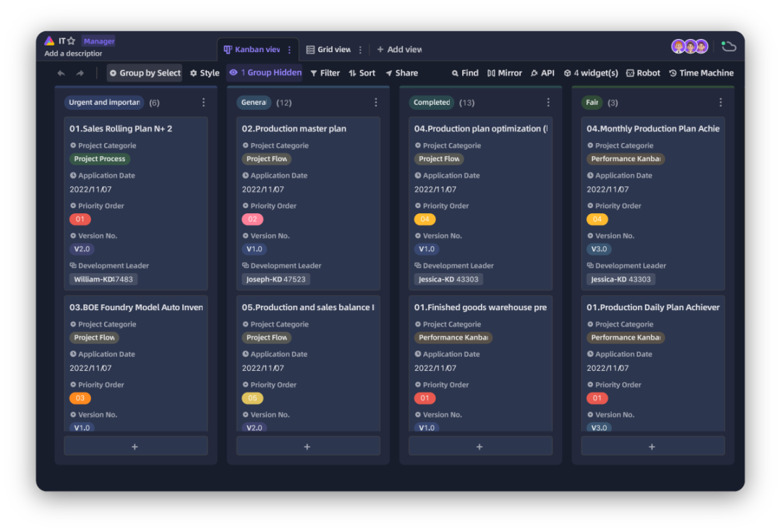The height and width of the screenshot is (532, 781).
Task: Click priority tag 02 on Production master plan
Action: (252, 219)
